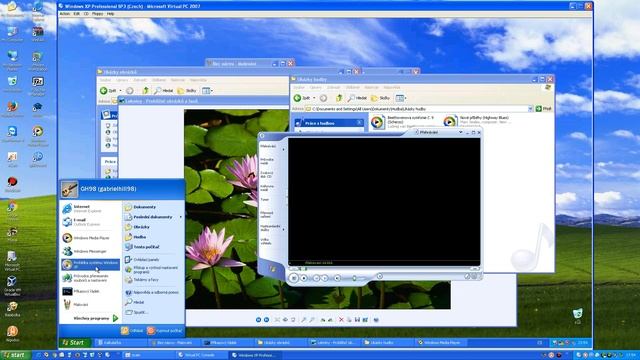Open Oracle VM VirtualBox host desktop icon
This screenshot has width=640, height=360.
coord(12,286)
